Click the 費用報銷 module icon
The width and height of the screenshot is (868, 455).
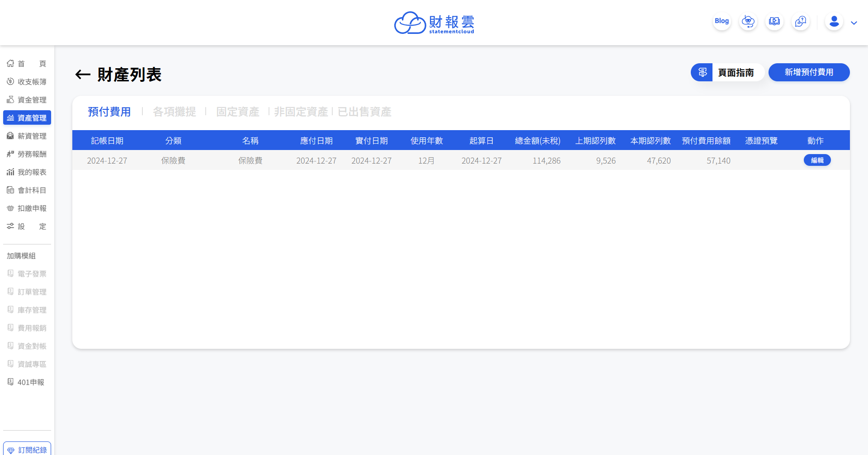10,328
